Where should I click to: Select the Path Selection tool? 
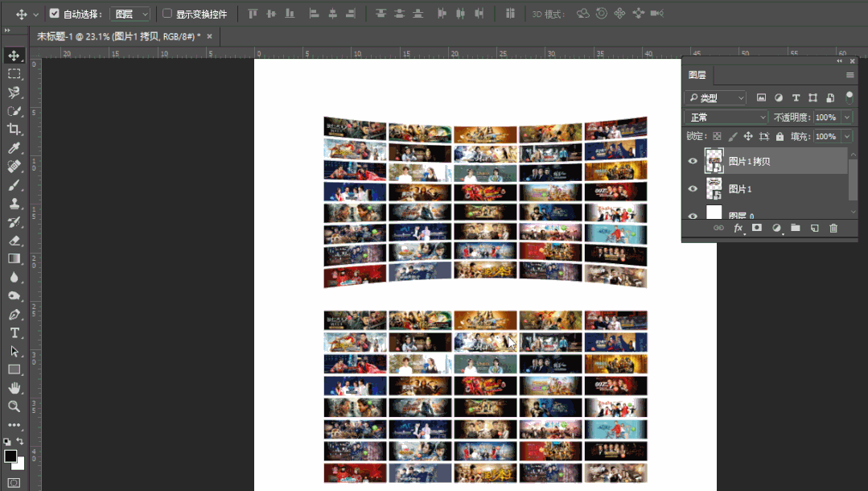[x=14, y=352]
